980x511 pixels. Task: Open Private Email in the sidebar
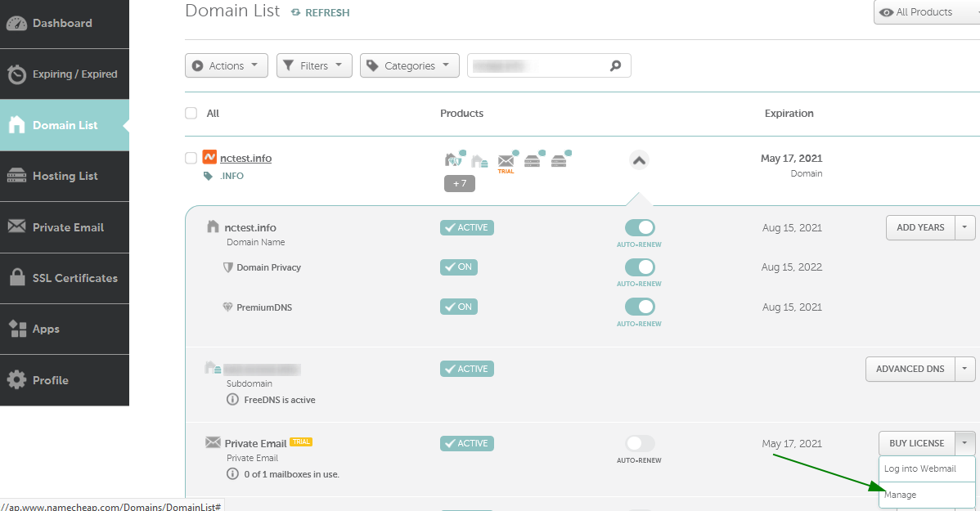(x=65, y=227)
